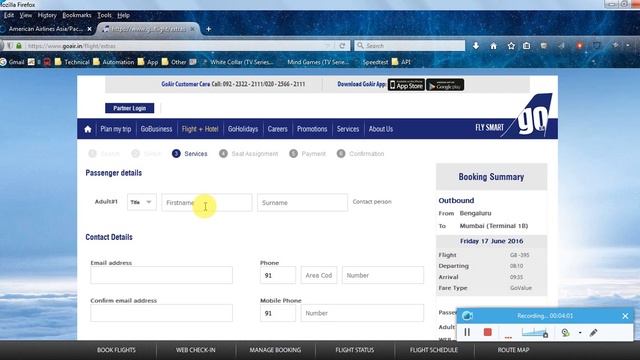This screenshot has height=360, width=640.
Task: Open Careers menu item
Action: click(x=278, y=129)
